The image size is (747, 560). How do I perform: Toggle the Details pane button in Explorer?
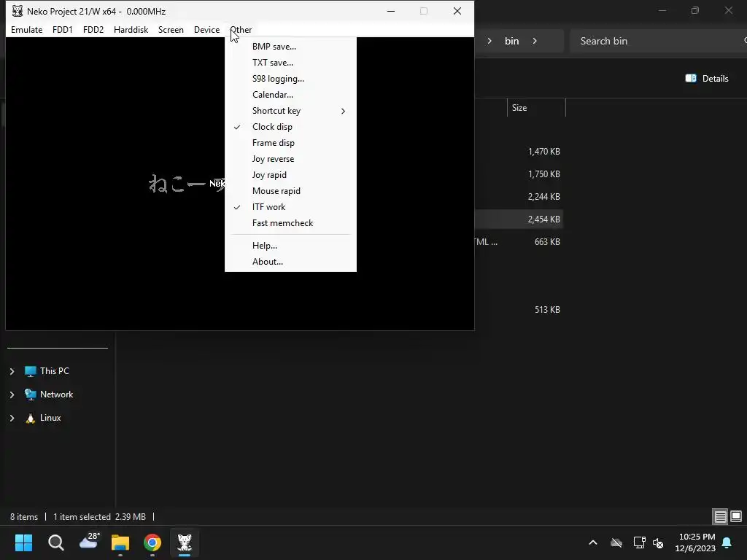706,79
